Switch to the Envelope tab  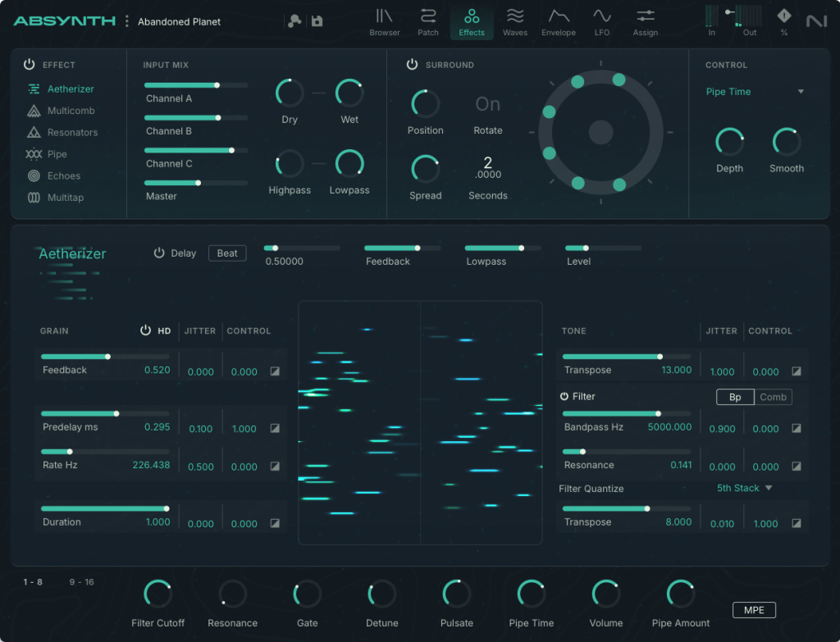click(x=559, y=22)
